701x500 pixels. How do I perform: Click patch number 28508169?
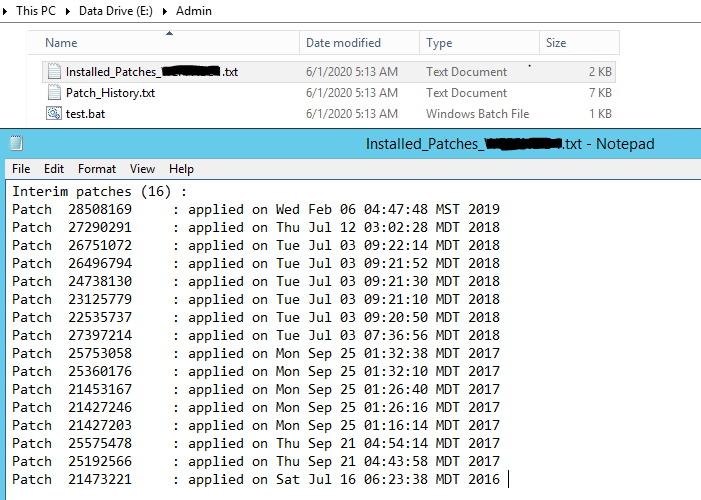100,209
